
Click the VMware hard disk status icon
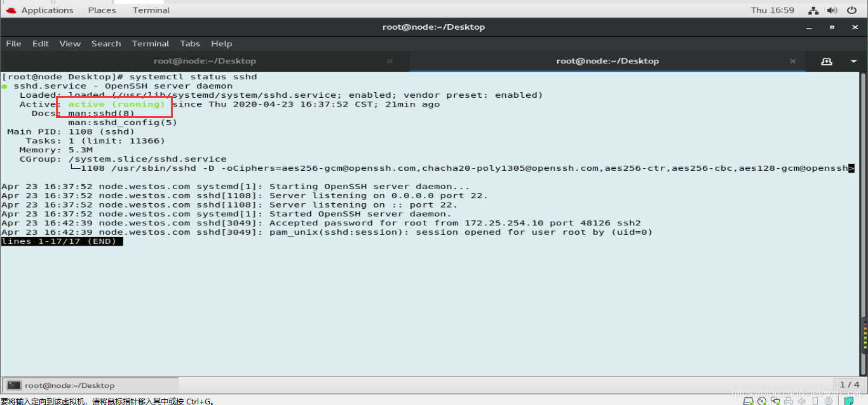pyautogui.click(x=749, y=401)
